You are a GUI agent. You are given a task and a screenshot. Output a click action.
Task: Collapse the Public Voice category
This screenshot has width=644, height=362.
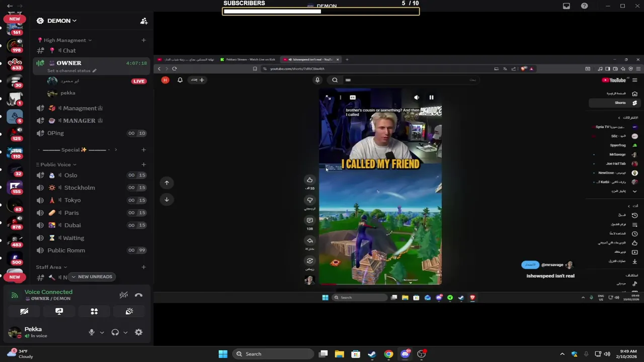[x=55, y=164]
